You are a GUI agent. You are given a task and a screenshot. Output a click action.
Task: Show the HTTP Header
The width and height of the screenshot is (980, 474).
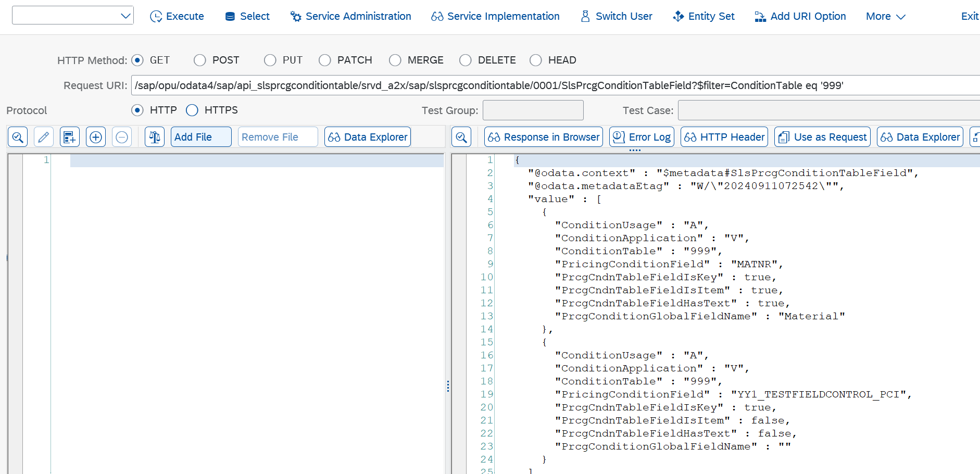point(724,137)
